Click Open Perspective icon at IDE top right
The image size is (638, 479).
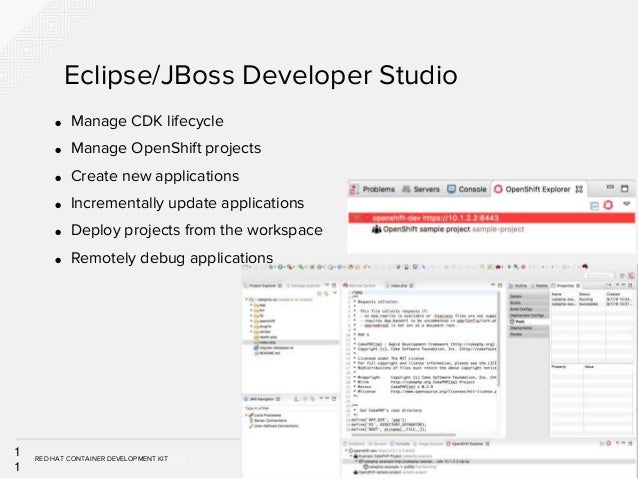click(622, 276)
